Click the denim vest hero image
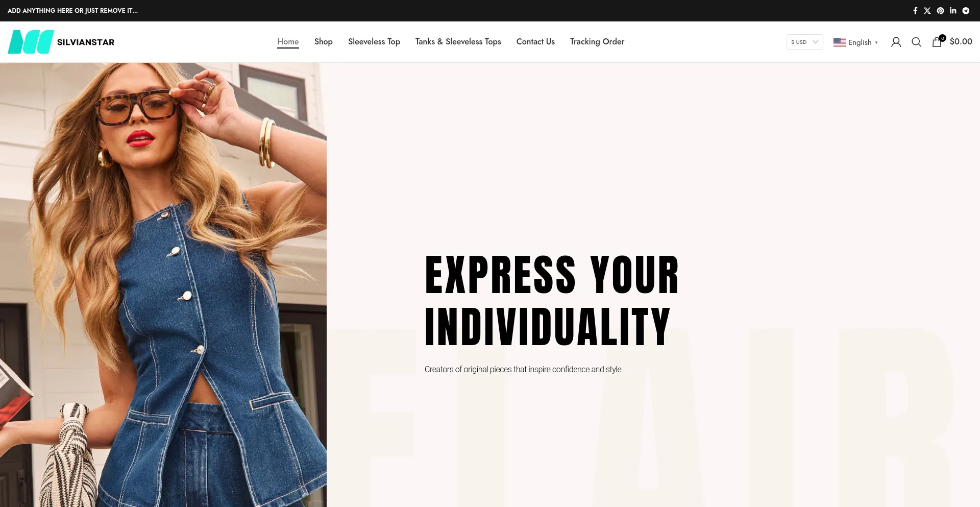The image size is (980, 507). [x=163, y=285]
